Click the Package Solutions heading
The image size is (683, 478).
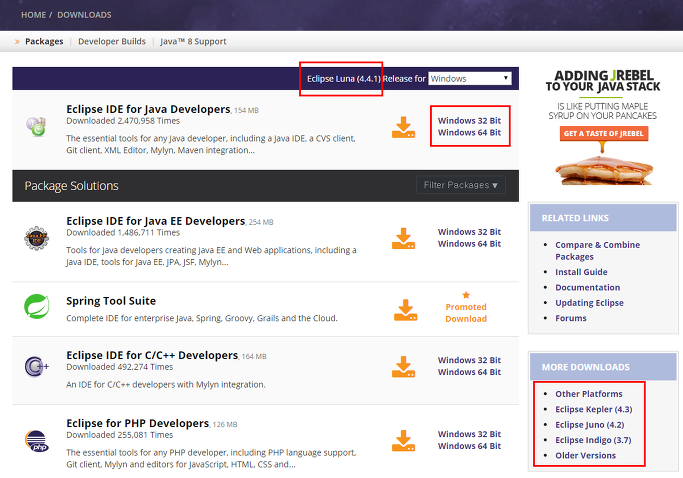tap(71, 186)
